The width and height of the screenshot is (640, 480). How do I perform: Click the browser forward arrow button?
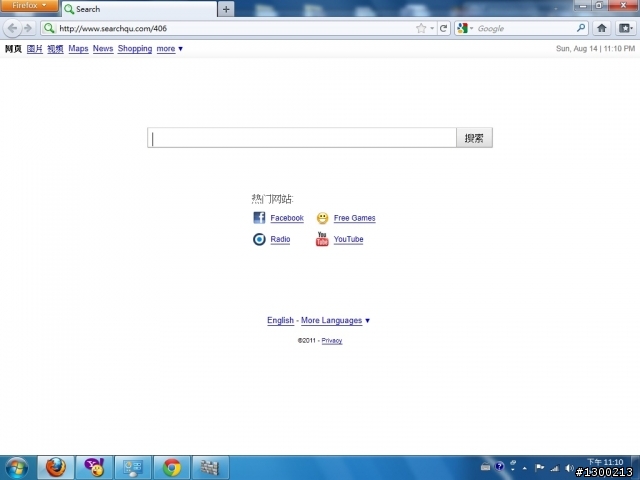click(x=28, y=28)
